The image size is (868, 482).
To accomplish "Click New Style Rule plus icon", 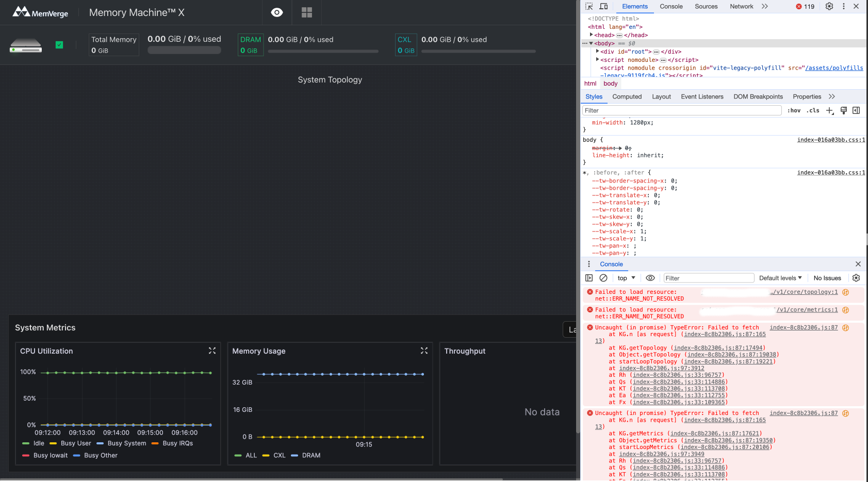I will click(830, 110).
